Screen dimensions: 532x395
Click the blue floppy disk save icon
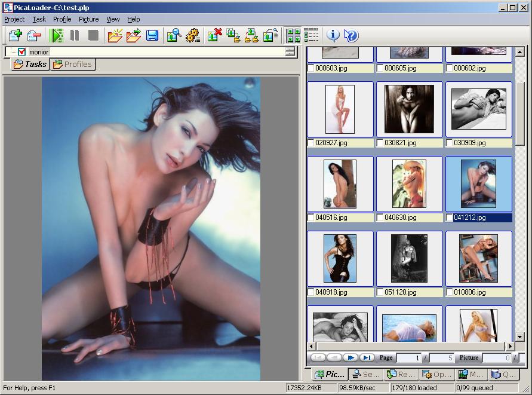152,35
